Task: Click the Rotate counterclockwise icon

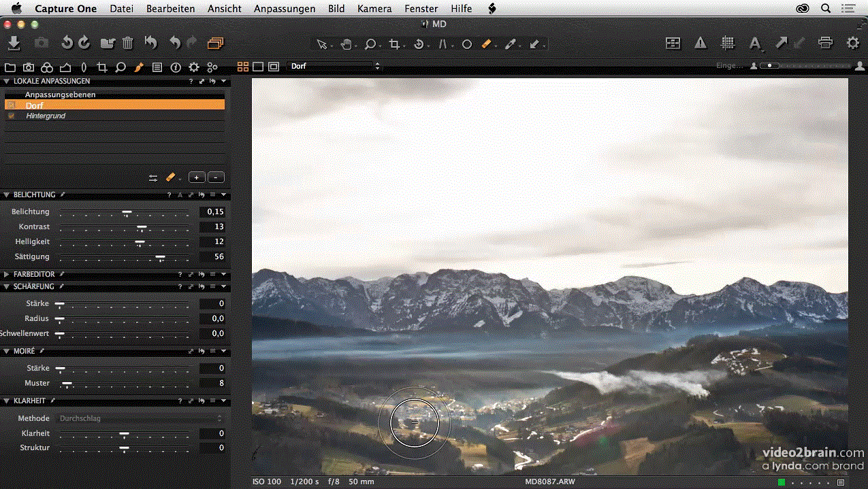Action: (67, 44)
